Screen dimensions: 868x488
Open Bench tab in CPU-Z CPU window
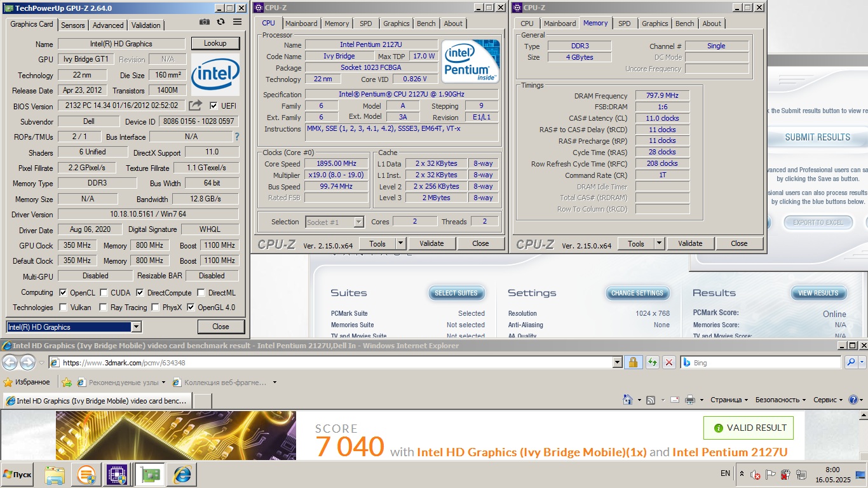point(426,24)
